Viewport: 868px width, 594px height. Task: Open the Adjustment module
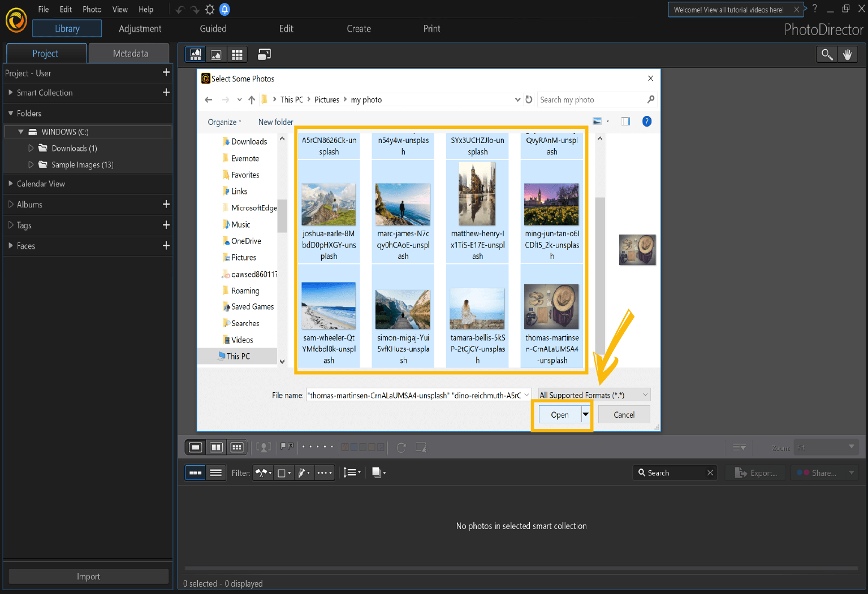[x=140, y=28]
